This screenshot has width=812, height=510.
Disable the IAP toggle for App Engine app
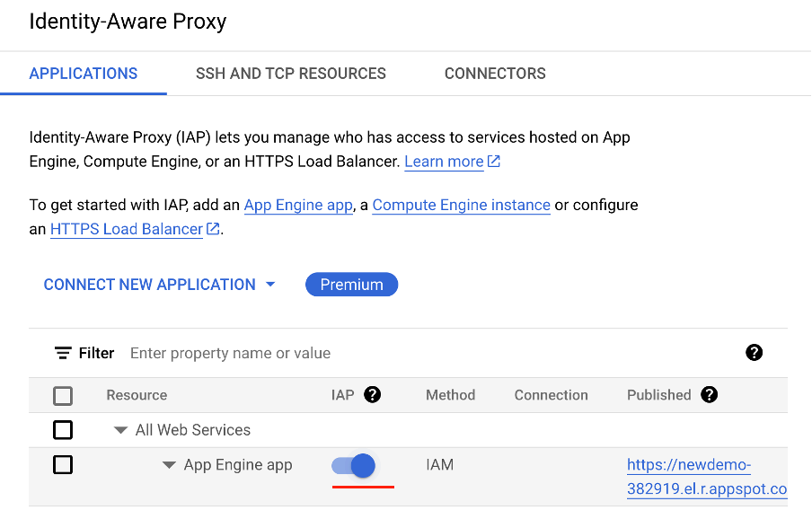[x=354, y=465]
